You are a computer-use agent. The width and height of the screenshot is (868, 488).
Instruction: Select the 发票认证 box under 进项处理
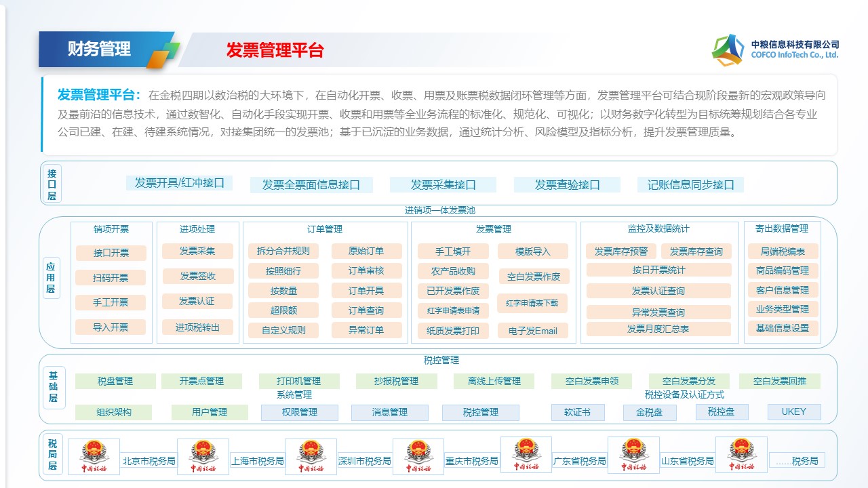pyautogui.click(x=197, y=301)
